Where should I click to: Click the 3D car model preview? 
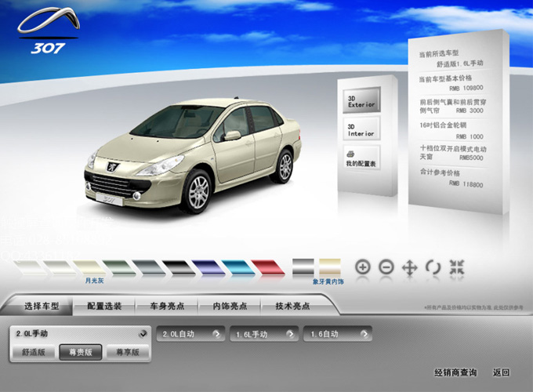(193, 154)
